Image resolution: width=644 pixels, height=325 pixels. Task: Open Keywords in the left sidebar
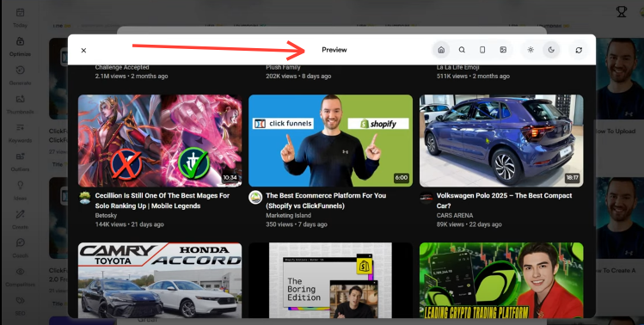click(20, 133)
